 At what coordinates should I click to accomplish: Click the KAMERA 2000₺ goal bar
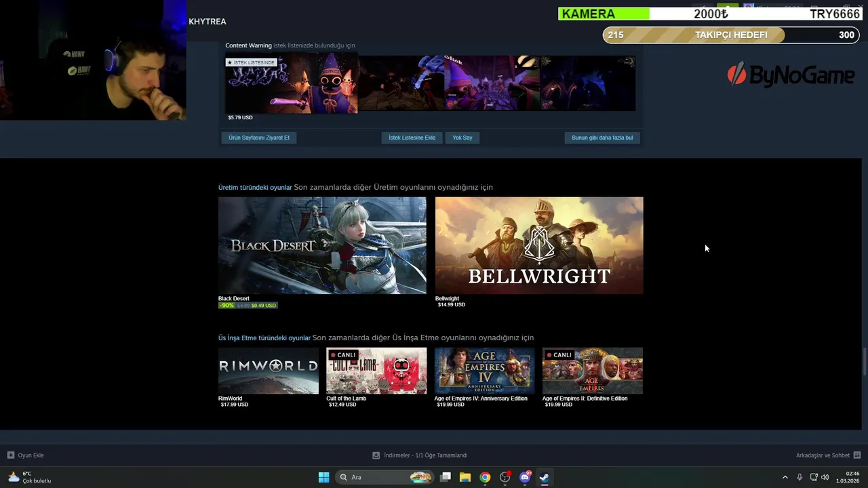tap(711, 14)
